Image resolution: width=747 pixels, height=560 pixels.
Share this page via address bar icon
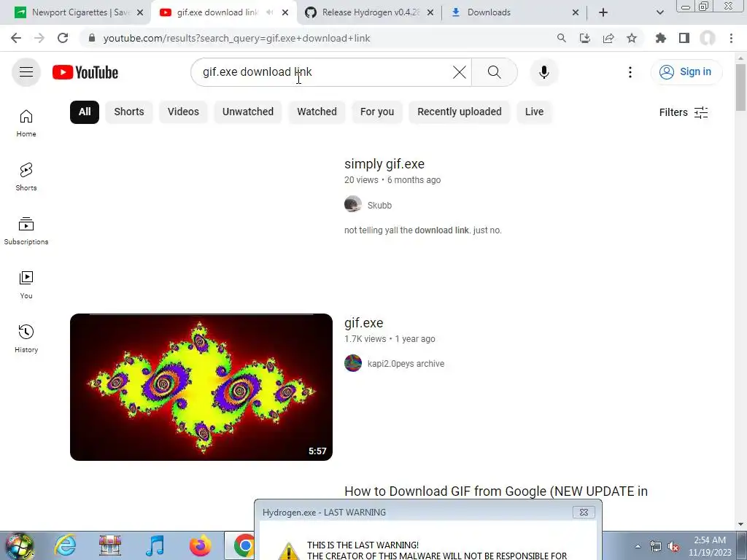(x=608, y=38)
